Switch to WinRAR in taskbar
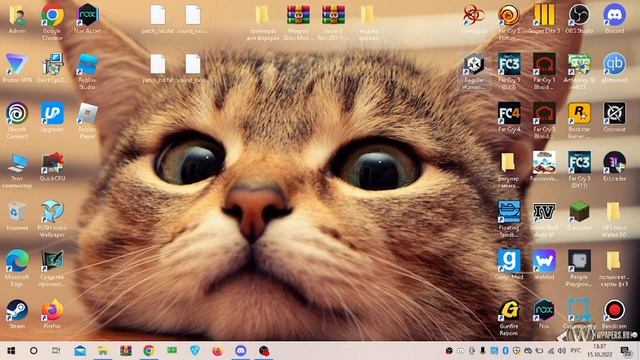 (126, 351)
